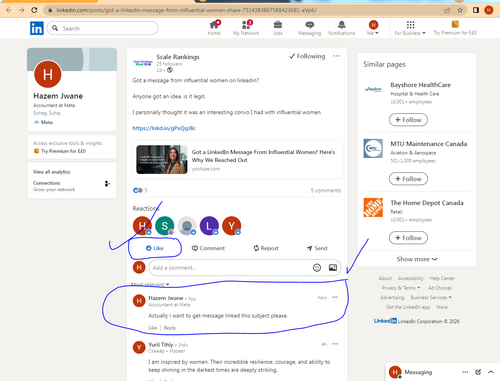View the post's reaction count

tap(140, 190)
